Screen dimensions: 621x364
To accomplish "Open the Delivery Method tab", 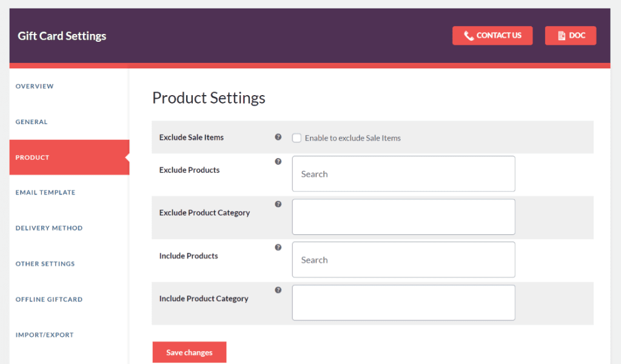I will tap(49, 228).
